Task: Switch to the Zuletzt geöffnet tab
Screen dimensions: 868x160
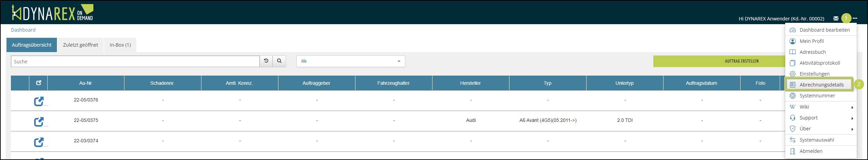Action: [80, 45]
